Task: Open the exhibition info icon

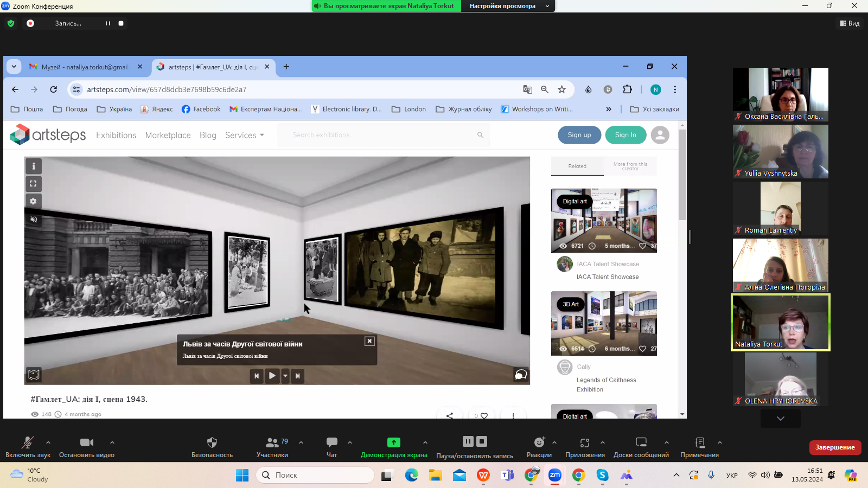Action: (x=34, y=166)
